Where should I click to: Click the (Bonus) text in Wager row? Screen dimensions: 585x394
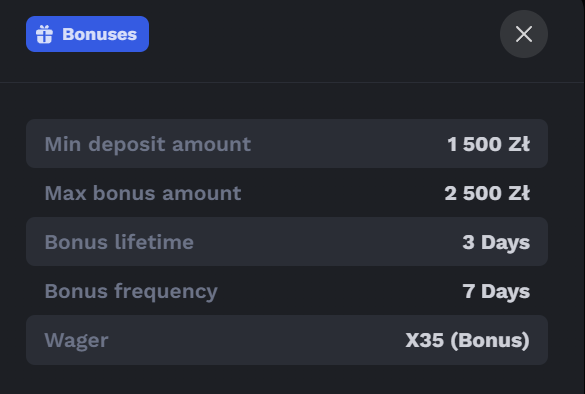(x=490, y=340)
